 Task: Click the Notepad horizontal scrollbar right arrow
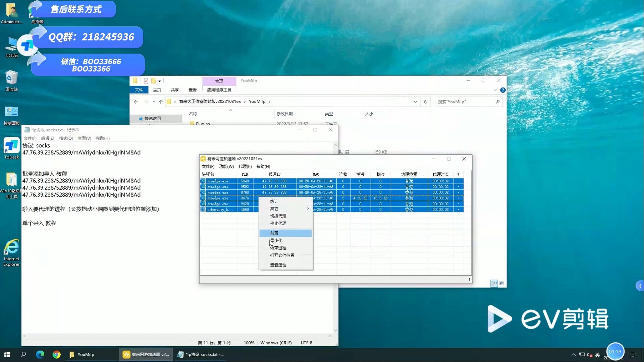pos(330,336)
